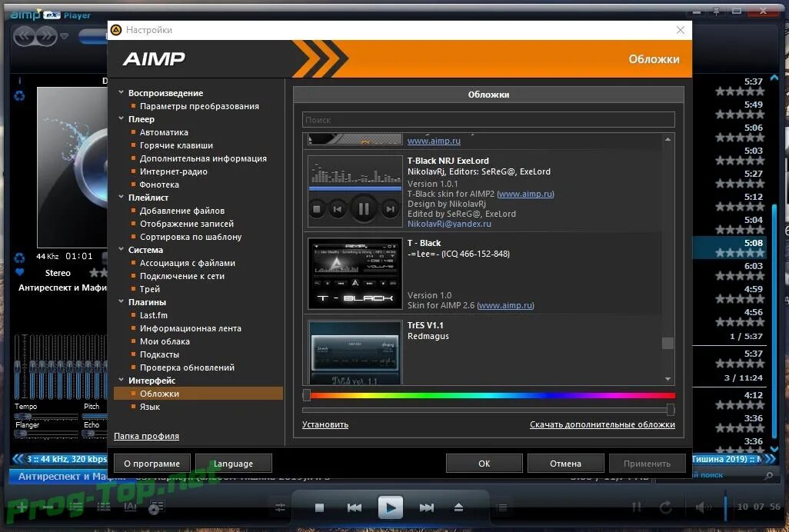Viewport: 789px width, 532px height.
Task: Open www.aimp.ru link under T - Black skin
Action: click(x=505, y=305)
